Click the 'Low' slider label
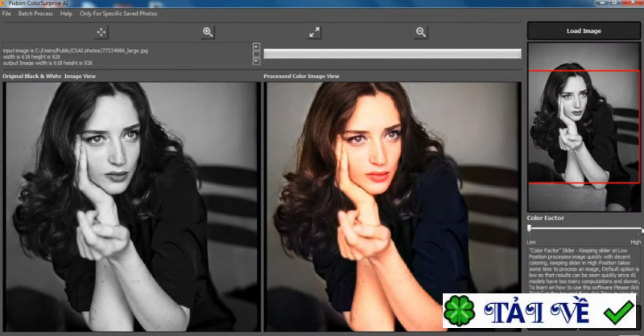 [x=531, y=242]
